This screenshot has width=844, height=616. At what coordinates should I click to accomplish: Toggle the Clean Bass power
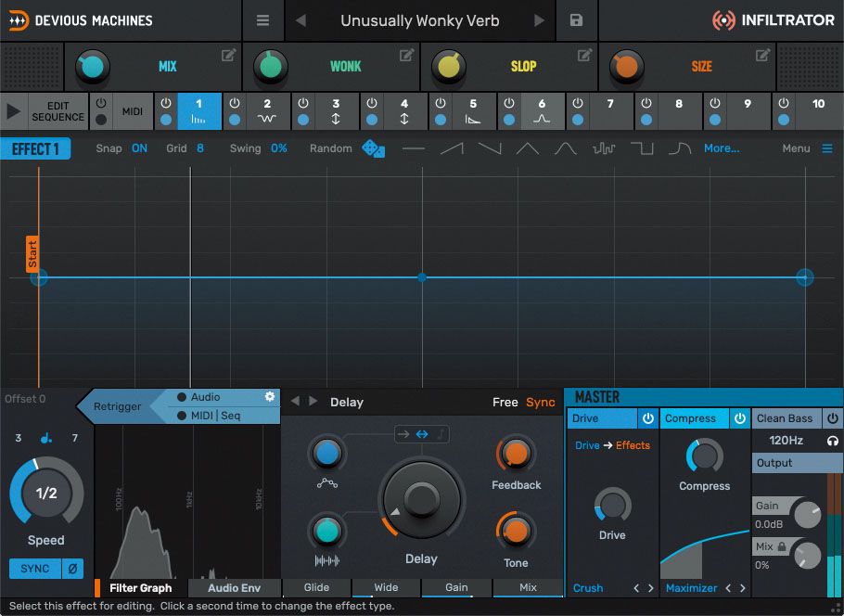(833, 418)
